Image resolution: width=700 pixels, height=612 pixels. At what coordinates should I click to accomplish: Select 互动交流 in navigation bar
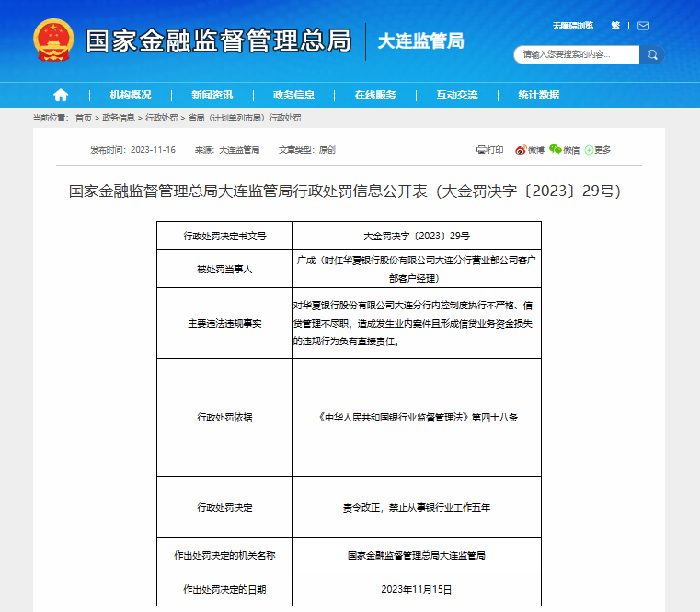point(457,95)
